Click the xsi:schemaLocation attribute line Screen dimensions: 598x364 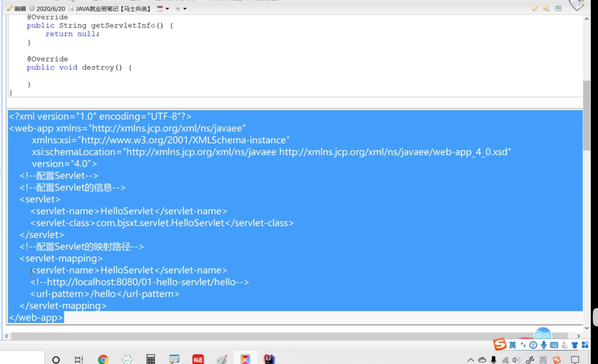point(271,152)
